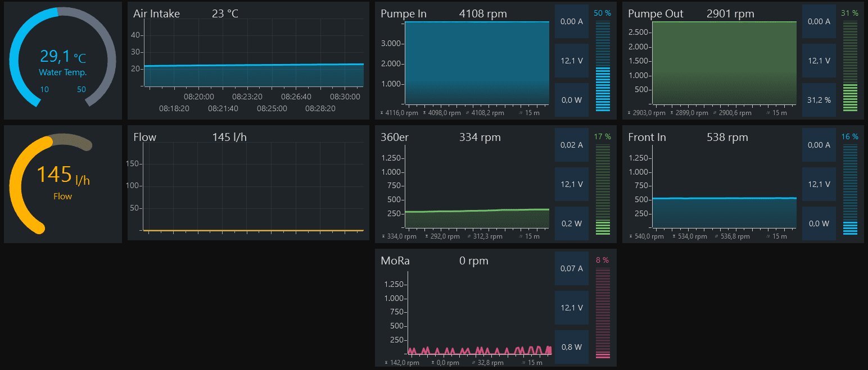Click the Pumpe In 0,00 A current box
The width and height of the screenshot is (868, 370).
[x=572, y=21]
